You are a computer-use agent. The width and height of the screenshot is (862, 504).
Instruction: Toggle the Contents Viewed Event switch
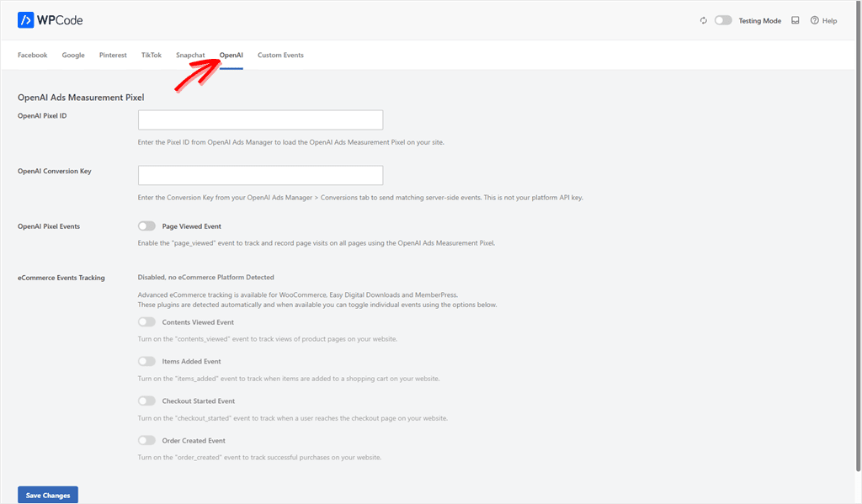pos(146,322)
